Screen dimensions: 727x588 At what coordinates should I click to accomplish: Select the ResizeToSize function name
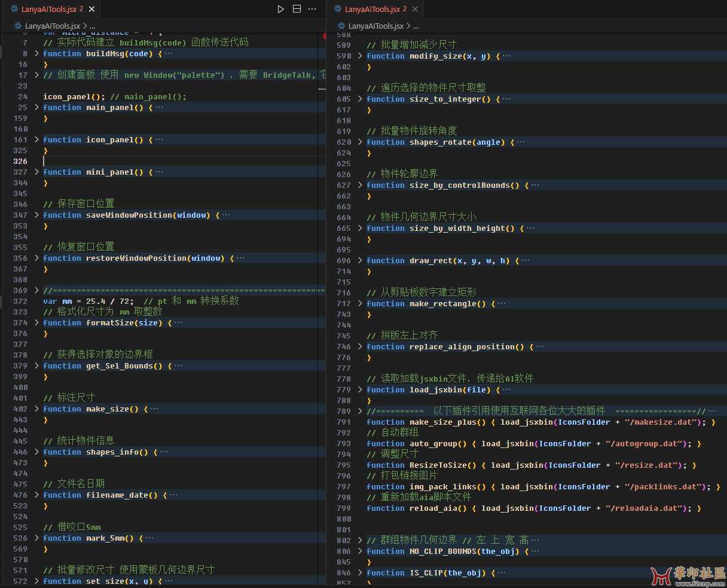pyautogui.click(x=438, y=465)
